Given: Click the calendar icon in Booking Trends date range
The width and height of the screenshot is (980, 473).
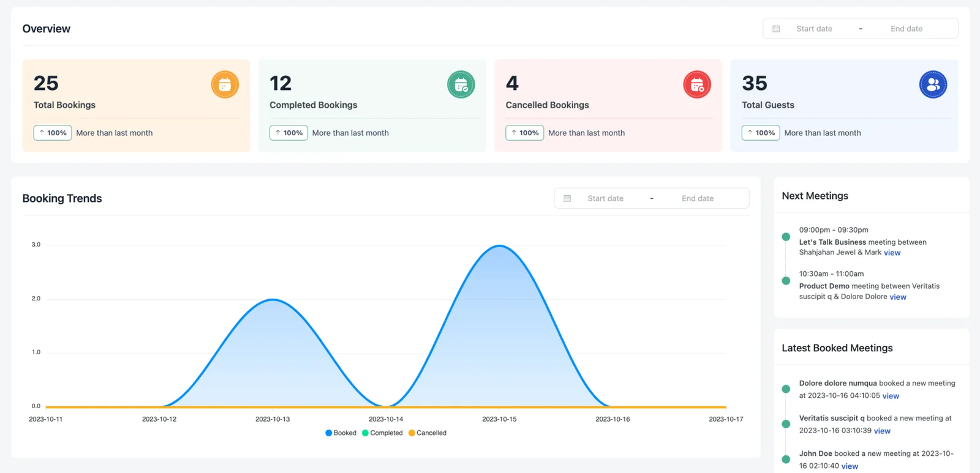Looking at the screenshot, I should [567, 198].
